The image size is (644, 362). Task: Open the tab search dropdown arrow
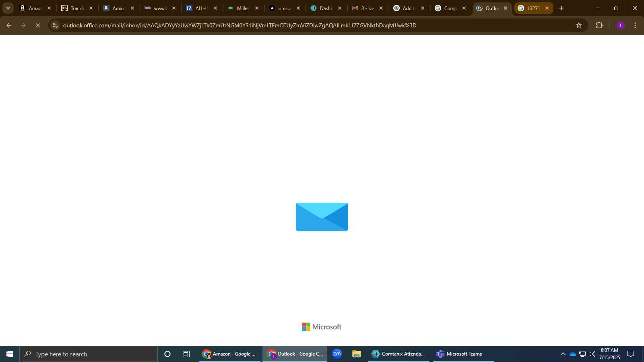(x=8, y=8)
